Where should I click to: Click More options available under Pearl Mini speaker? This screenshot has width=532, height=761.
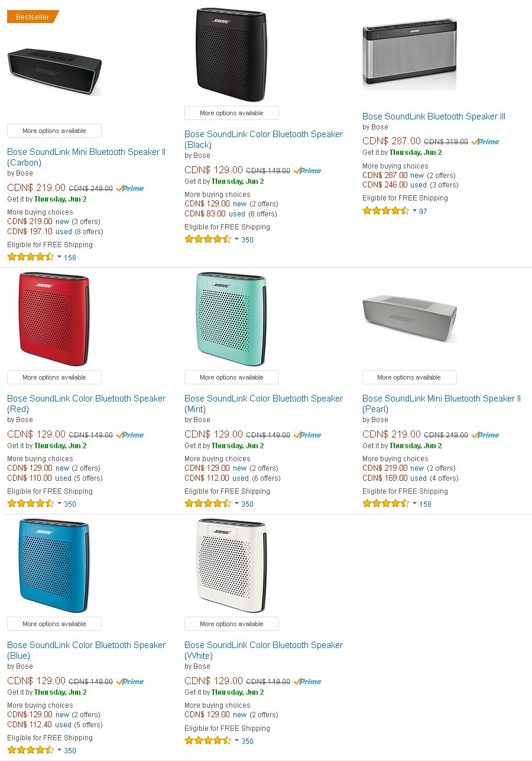point(409,377)
